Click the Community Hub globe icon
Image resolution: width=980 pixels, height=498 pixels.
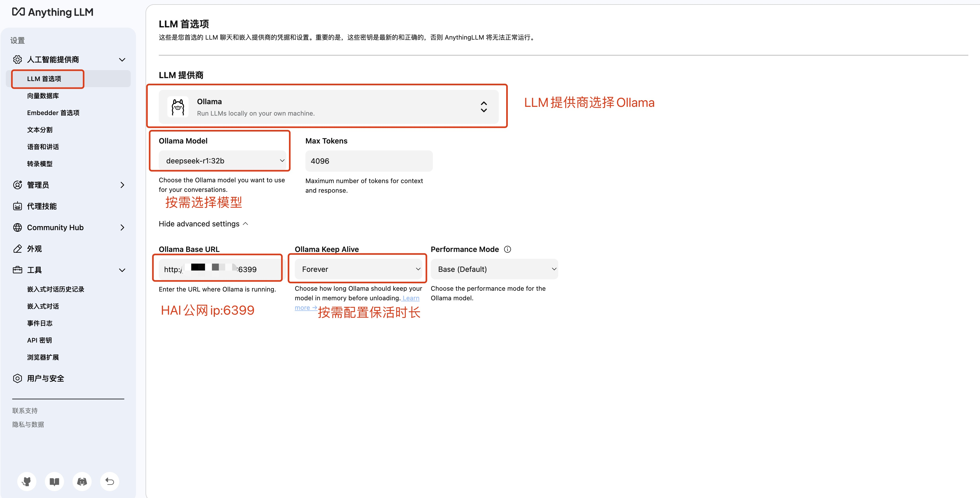pos(18,227)
